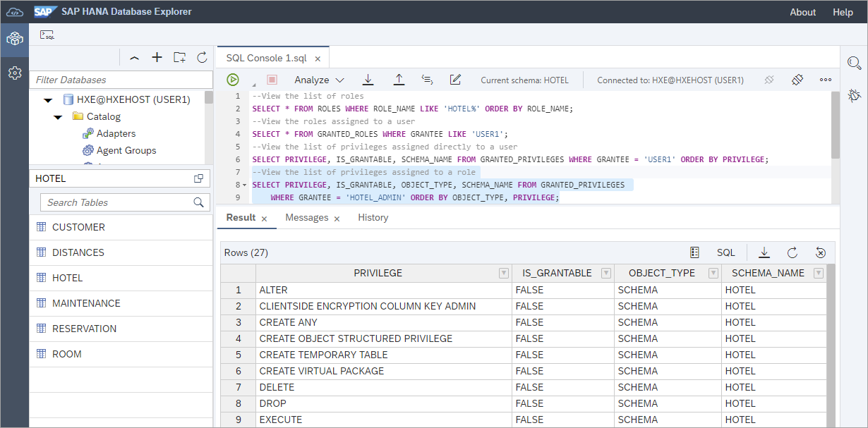Collapse the HXE@HXEHOST (USER1) tree node
The image size is (868, 428).
coord(48,100)
